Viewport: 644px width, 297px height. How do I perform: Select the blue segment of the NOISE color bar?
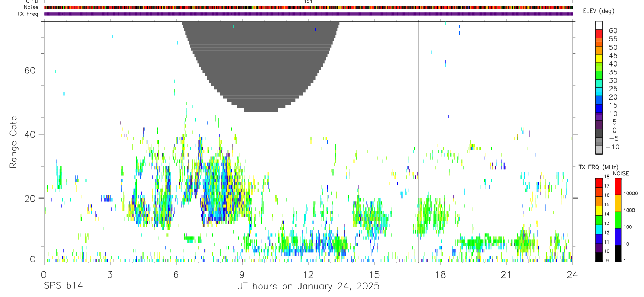tap(618, 236)
